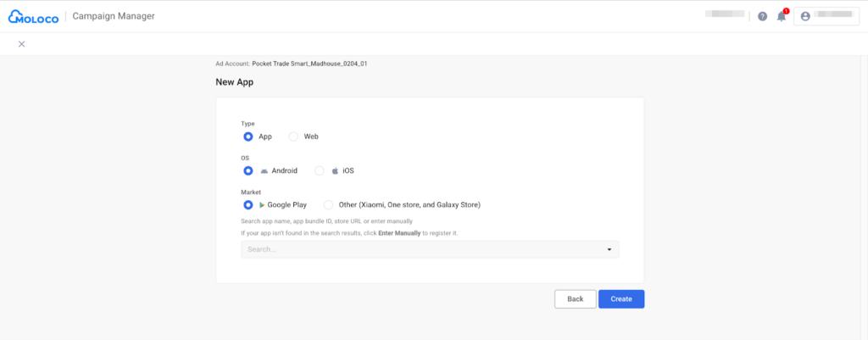This screenshot has height=340, width=868.
Task: Click the user profile avatar icon
Action: pyautogui.click(x=805, y=16)
